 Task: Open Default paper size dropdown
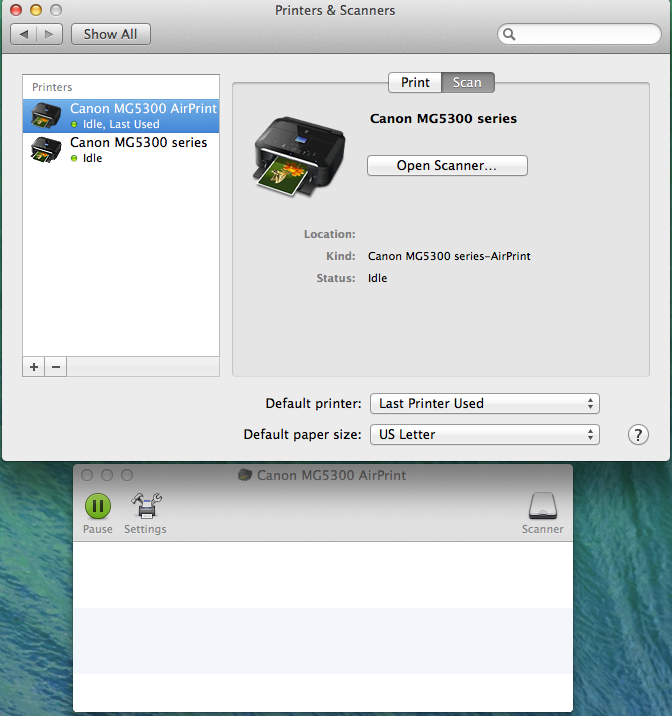coord(484,435)
